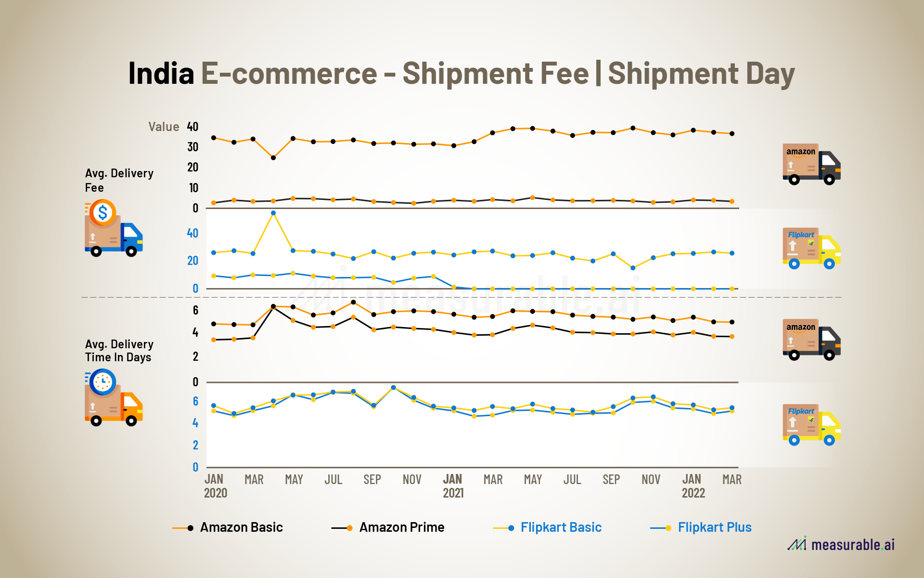Click the dollar-coin truck icon under Avg. Delivery Fee
Viewport: 924px width, 578px height.
[114, 228]
